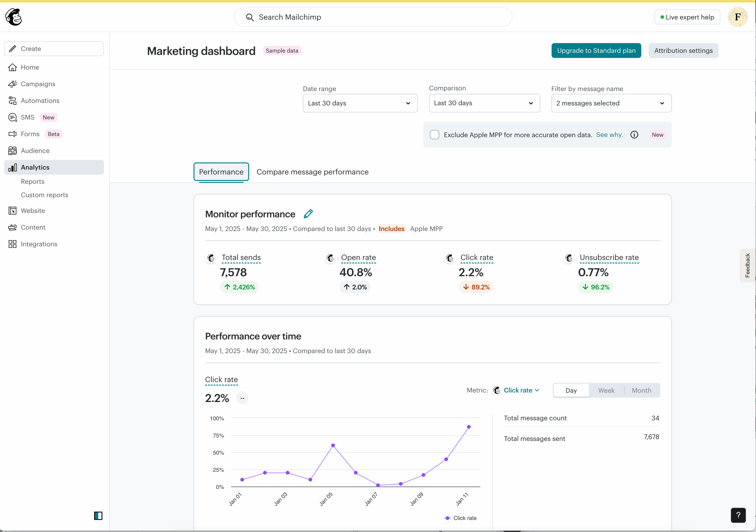Collapse sidebar using the bottom panel icon
The image size is (756, 532).
[x=98, y=515]
